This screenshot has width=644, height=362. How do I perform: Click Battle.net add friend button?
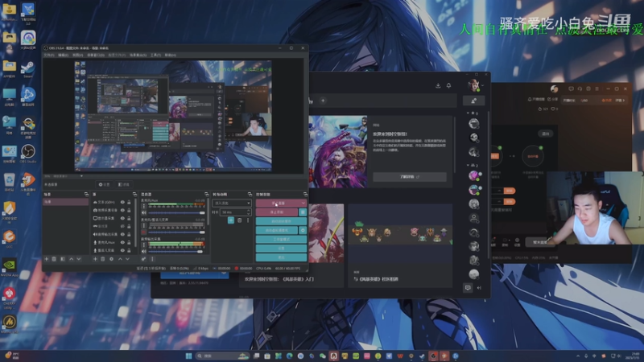click(473, 101)
